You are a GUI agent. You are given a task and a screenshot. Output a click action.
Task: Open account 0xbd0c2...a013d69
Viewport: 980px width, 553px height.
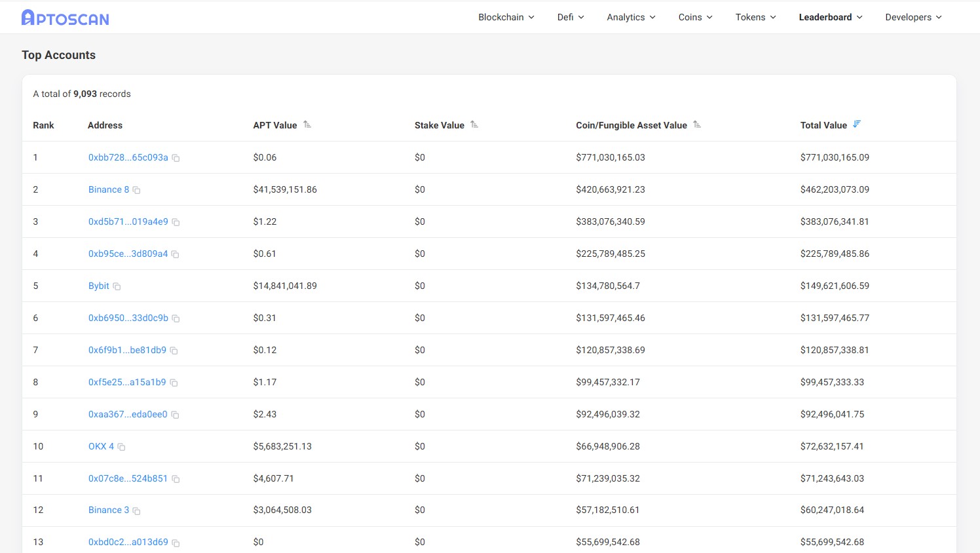[128, 542]
